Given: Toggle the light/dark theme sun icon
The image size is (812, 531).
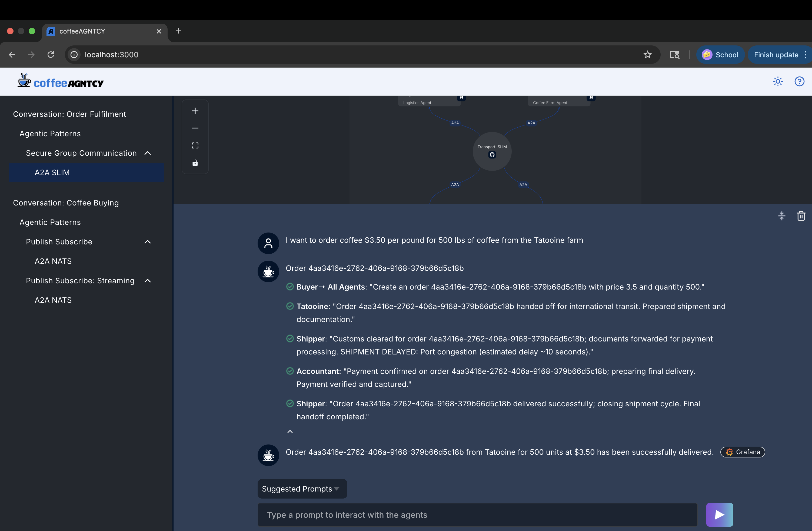Looking at the screenshot, I should pyautogui.click(x=778, y=82).
